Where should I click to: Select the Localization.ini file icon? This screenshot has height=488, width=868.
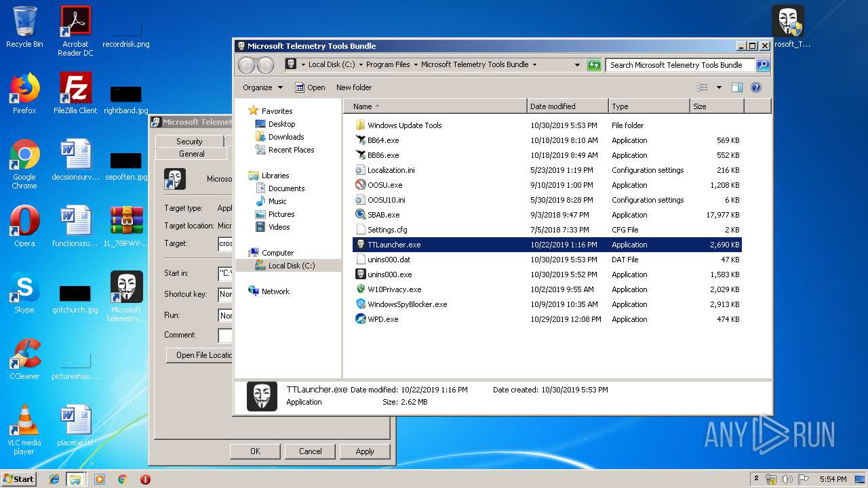coord(361,170)
